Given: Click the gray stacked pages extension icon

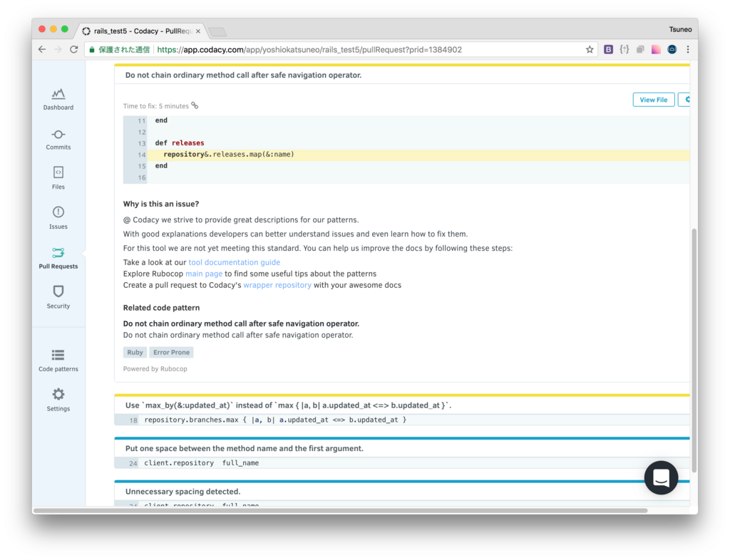Looking at the screenshot, I should 640,49.
